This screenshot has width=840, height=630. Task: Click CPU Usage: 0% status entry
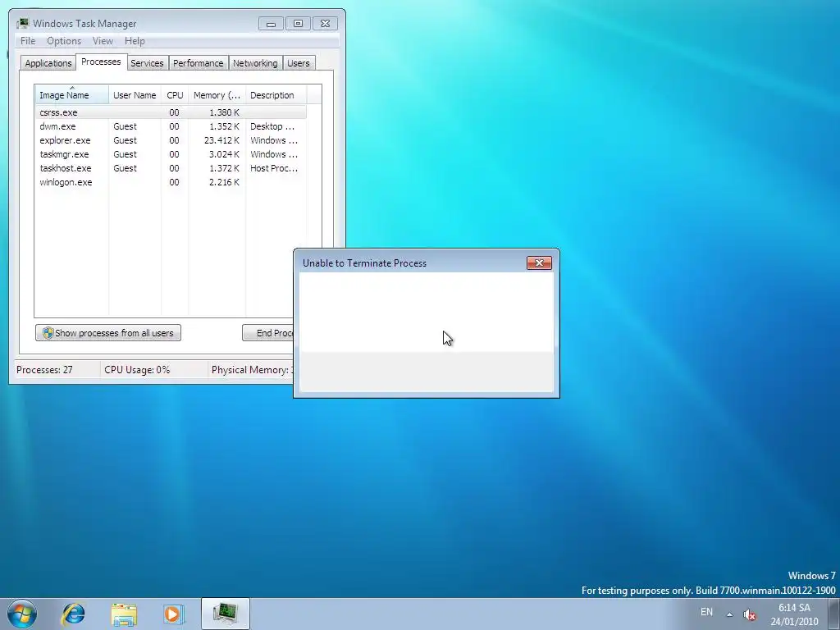tap(137, 370)
